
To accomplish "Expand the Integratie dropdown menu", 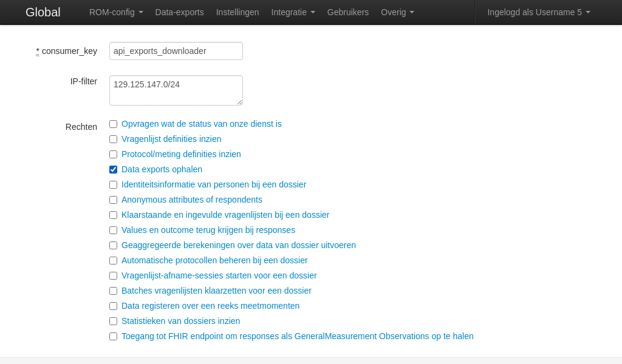I will (293, 12).
